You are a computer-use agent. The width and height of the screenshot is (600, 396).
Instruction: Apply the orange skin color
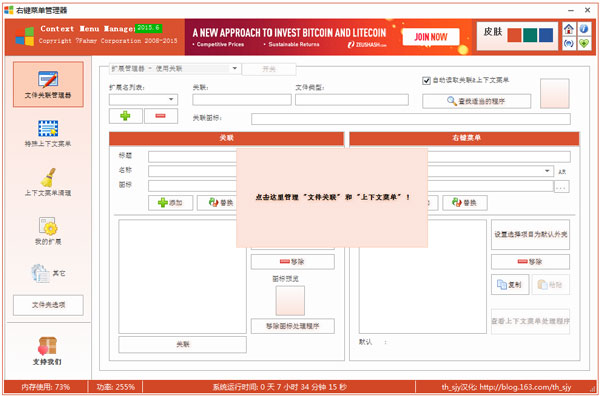(x=514, y=35)
